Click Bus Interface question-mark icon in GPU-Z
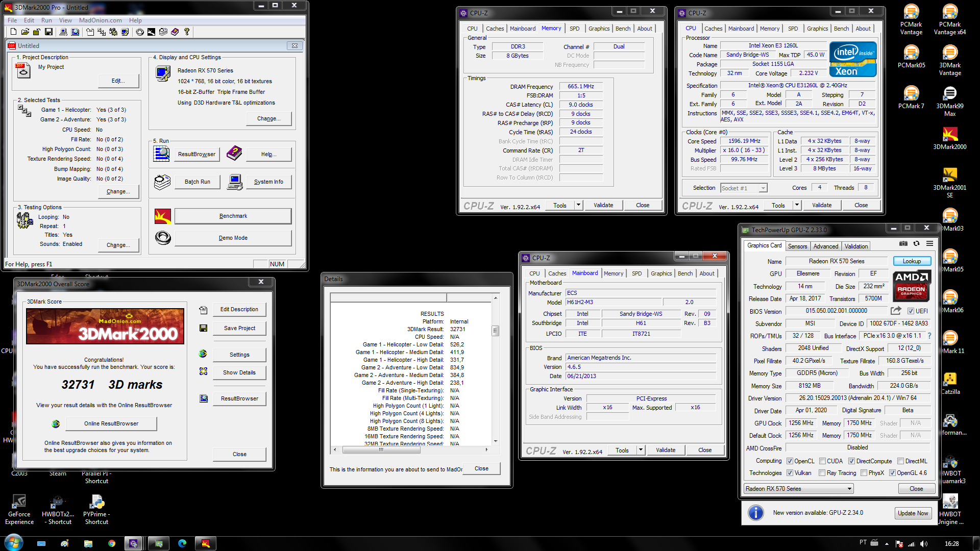The image size is (980, 551). (929, 336)
